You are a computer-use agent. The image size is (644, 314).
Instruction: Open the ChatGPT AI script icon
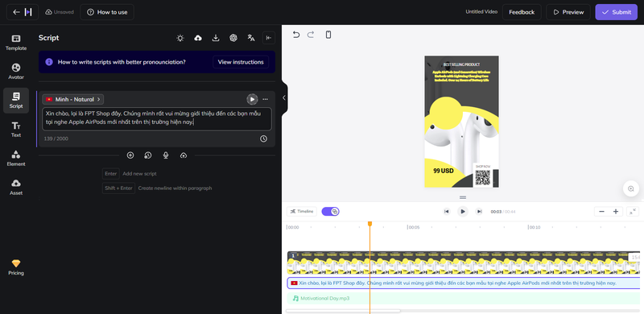(x=233, y=38)
